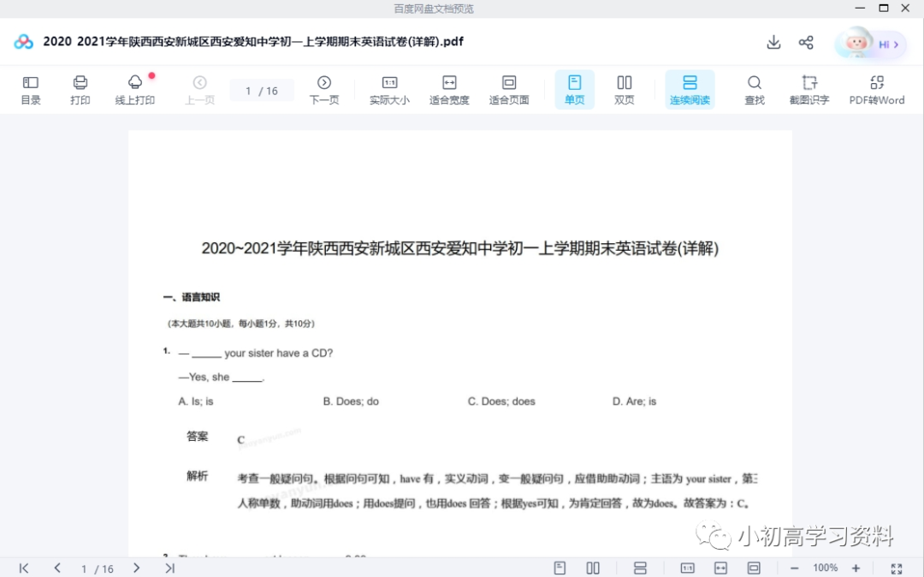The image size is (924, 577).
Task: Open the 查找 search tool
Action: coord(755,90)
